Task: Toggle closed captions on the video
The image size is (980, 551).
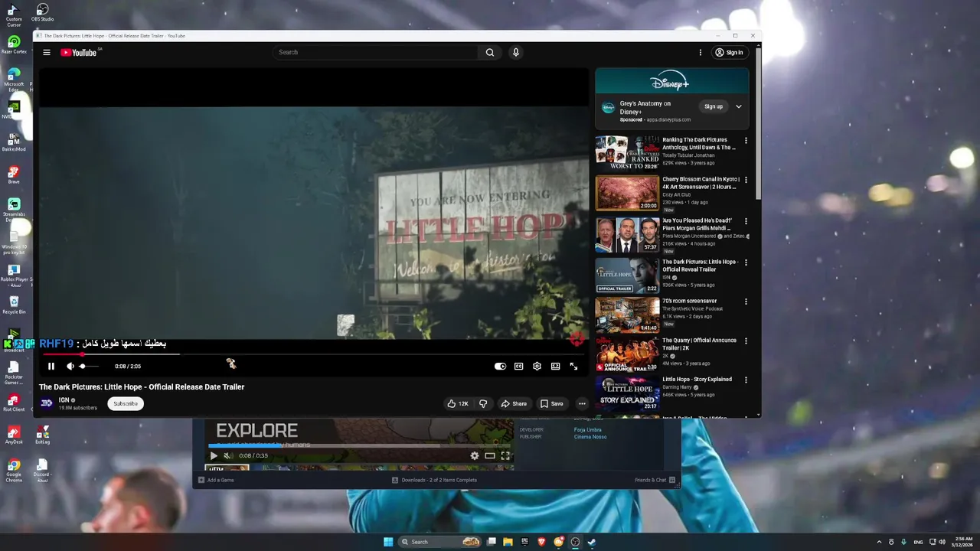Action: (x=518, y=367)
